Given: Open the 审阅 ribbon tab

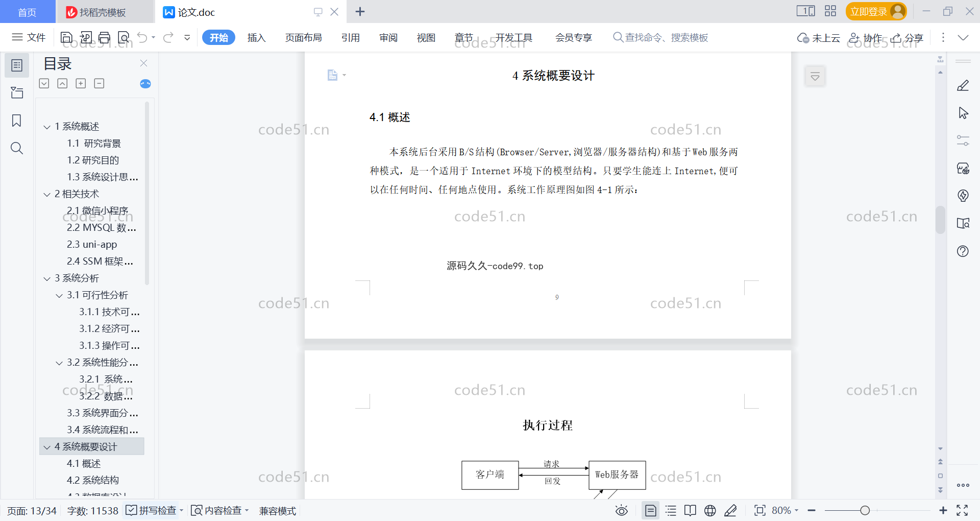Looking at the screenshot, I should click(388, 37).
